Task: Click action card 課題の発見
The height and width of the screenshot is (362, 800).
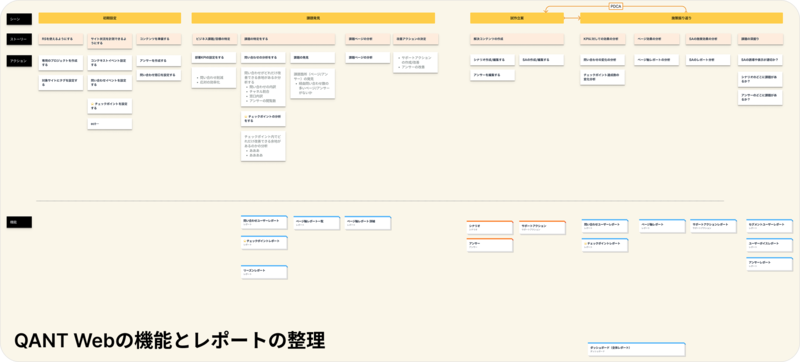Action: click(x=313, y=58)
